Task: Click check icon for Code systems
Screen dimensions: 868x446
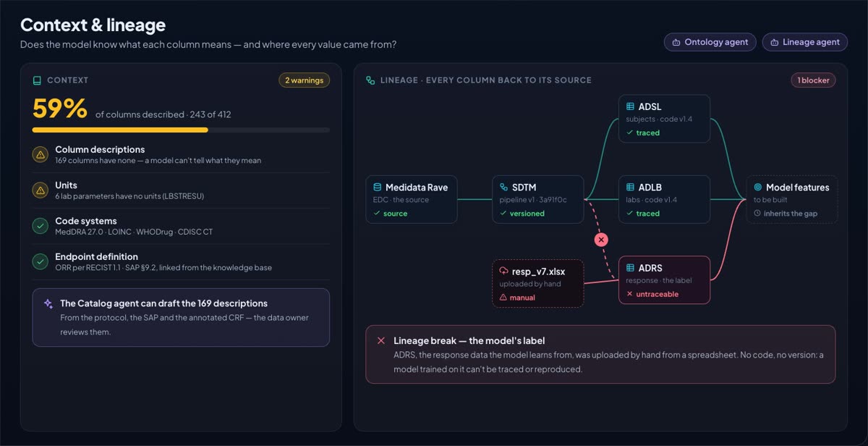Action: [41, 226]
